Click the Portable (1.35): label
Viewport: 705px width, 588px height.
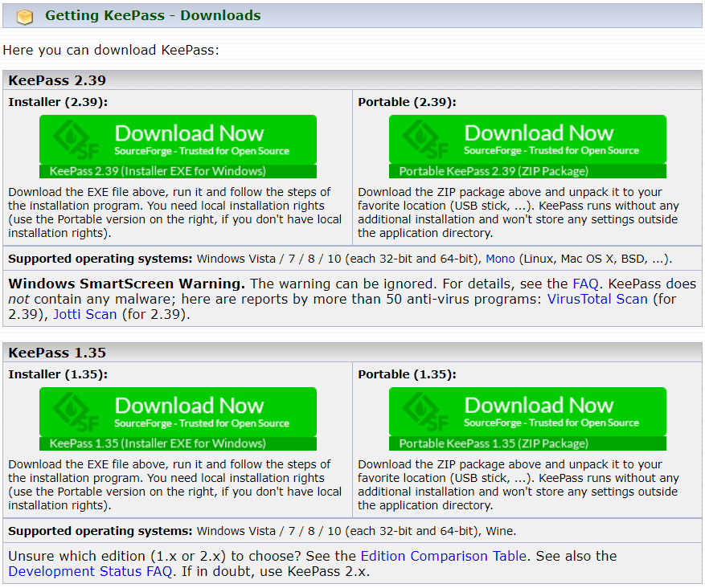pyautogui.click(x=407, y=374)
